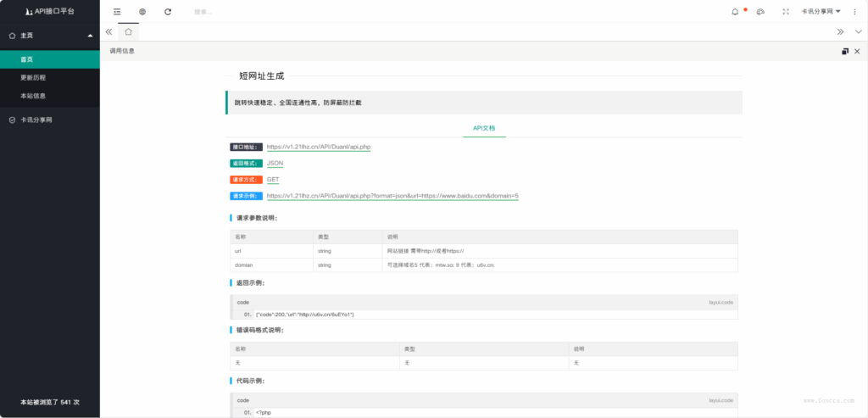Click the 请求方式 orange badge
The height and width of the screenshot is (418, 868).
pos(247,180)
